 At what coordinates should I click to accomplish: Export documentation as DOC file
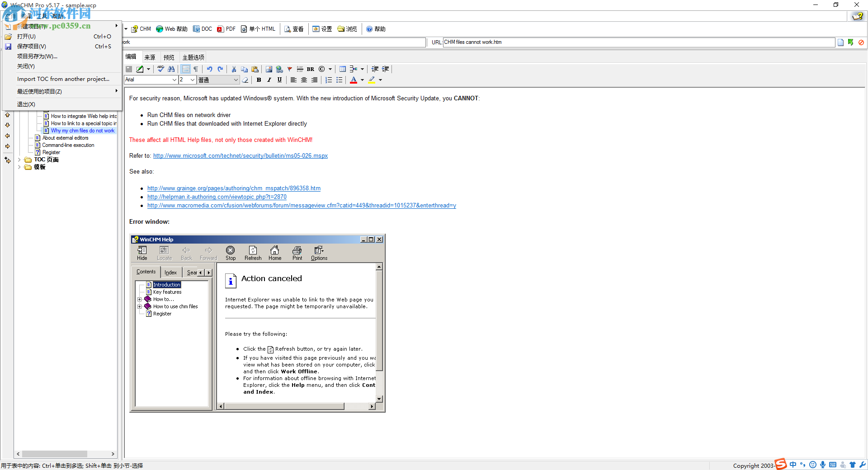[203, 28]
